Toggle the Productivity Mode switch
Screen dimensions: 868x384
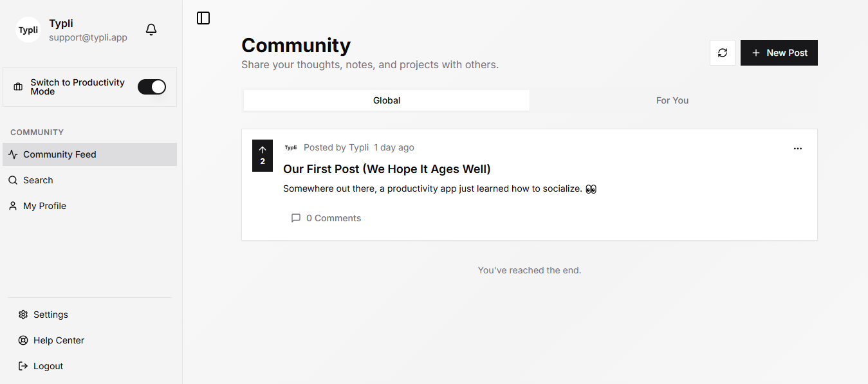pyautogui.click(x=152, y=87)
